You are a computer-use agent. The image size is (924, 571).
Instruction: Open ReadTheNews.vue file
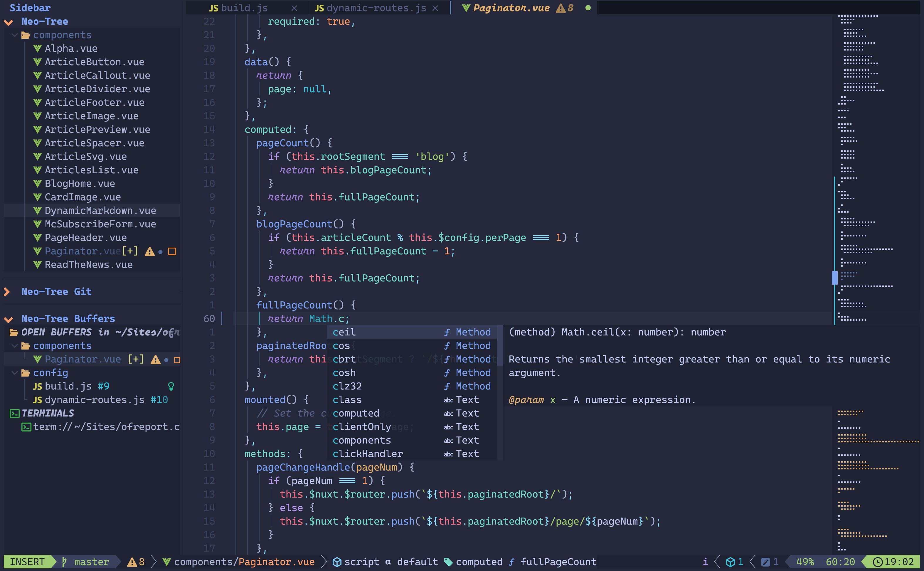(89, 265)
